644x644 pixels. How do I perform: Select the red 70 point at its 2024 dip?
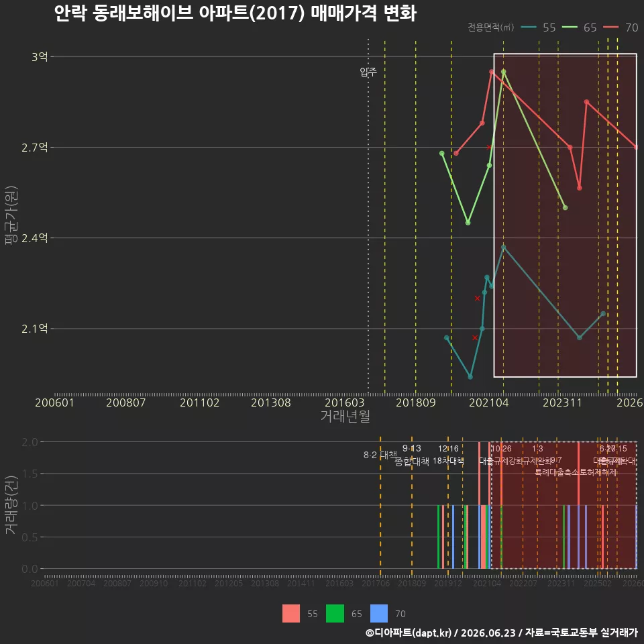tap(580, 188)
